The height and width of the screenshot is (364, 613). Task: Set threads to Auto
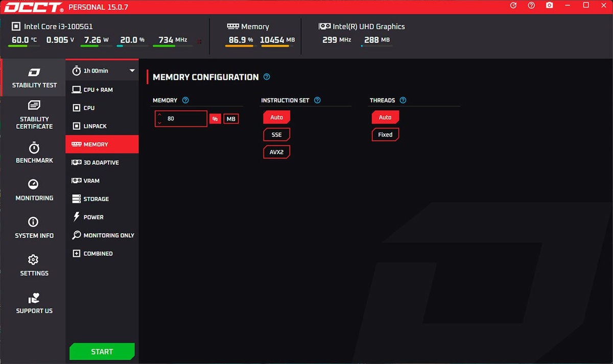[385, 117]
